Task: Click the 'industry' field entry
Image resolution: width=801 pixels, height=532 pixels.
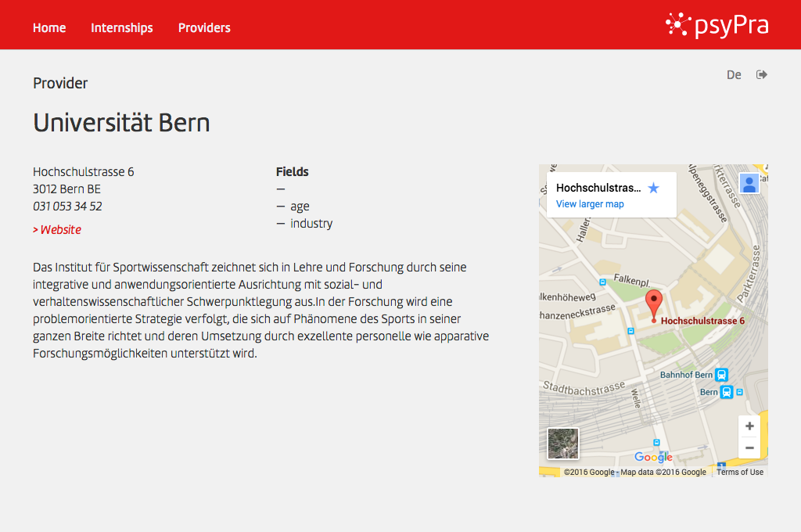Action: [311, 224]
